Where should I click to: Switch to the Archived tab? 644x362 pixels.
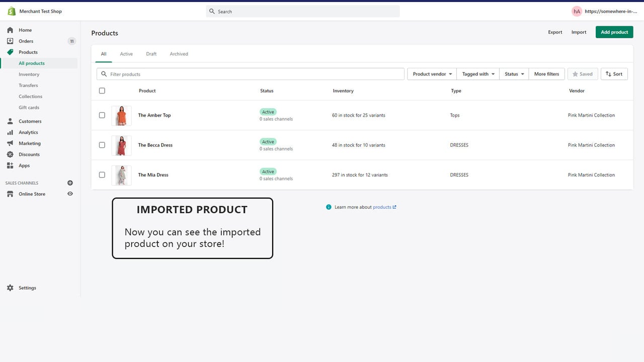179,54
